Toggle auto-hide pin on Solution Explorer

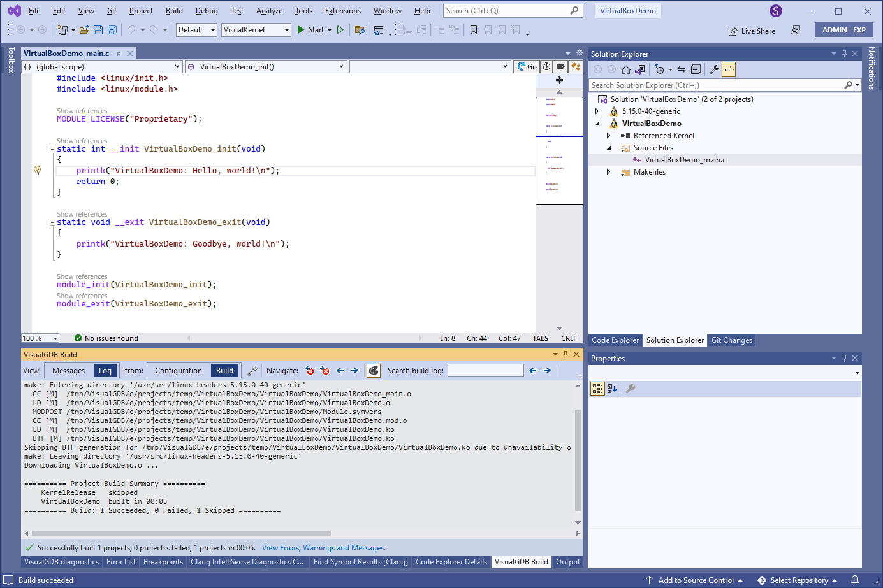click(844, 54)
